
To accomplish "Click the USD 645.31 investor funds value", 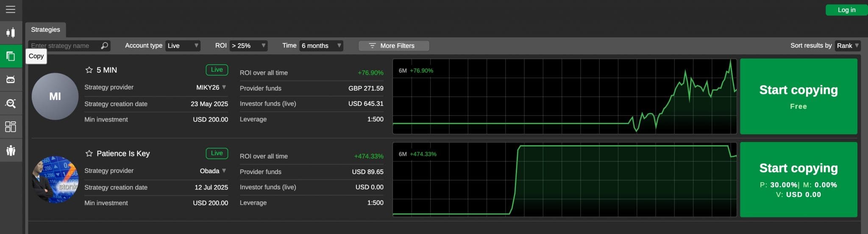I will (x=366, y=104).
